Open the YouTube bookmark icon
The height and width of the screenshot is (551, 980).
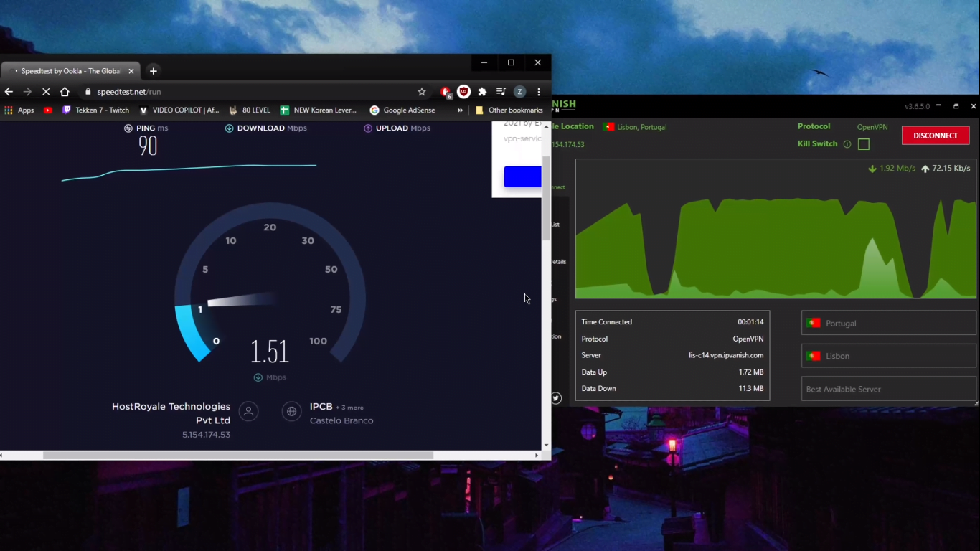pyautogui.click(x=48, y=110)
